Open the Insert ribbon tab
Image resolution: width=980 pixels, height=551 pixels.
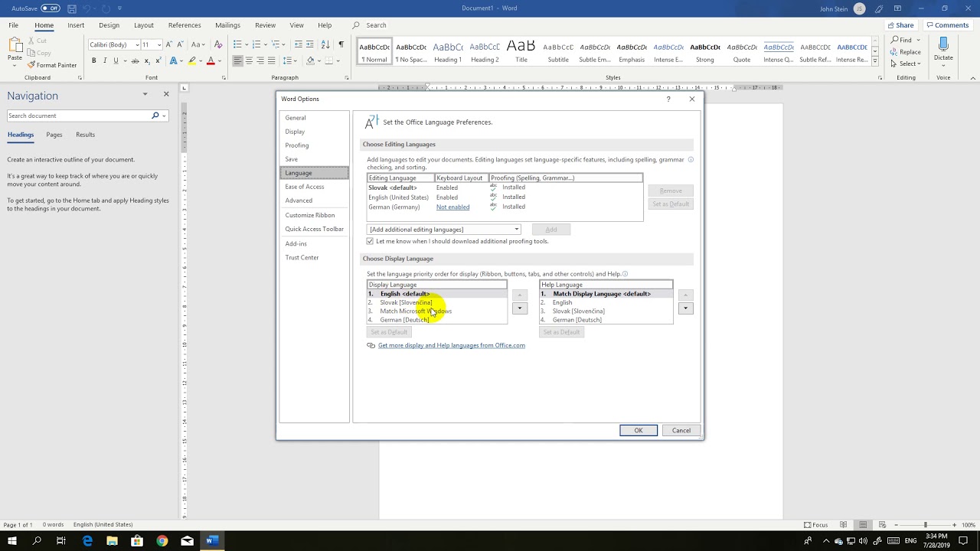pyautogui.click(x=76, y=25)
